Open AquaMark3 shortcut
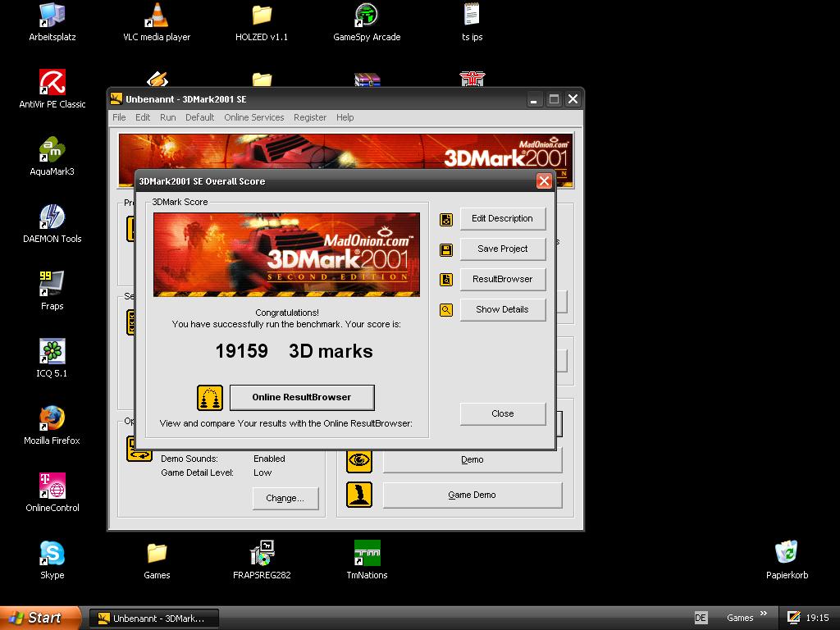This screenshot has height=630, width=840. coord(52,157)
